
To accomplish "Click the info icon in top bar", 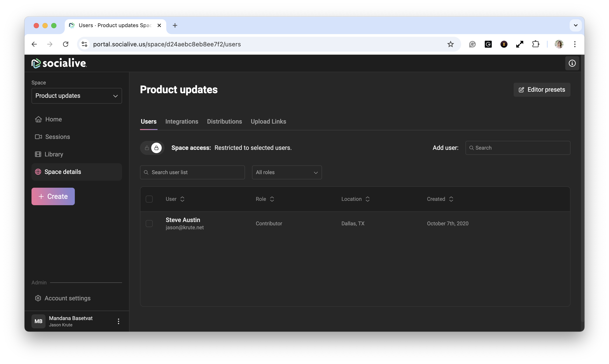I will [572, 63].
